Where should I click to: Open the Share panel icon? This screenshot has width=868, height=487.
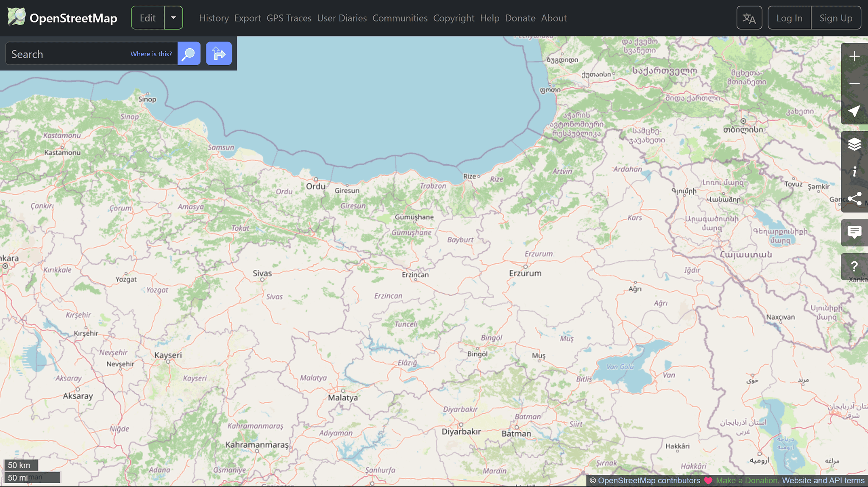tap(854, 199)
